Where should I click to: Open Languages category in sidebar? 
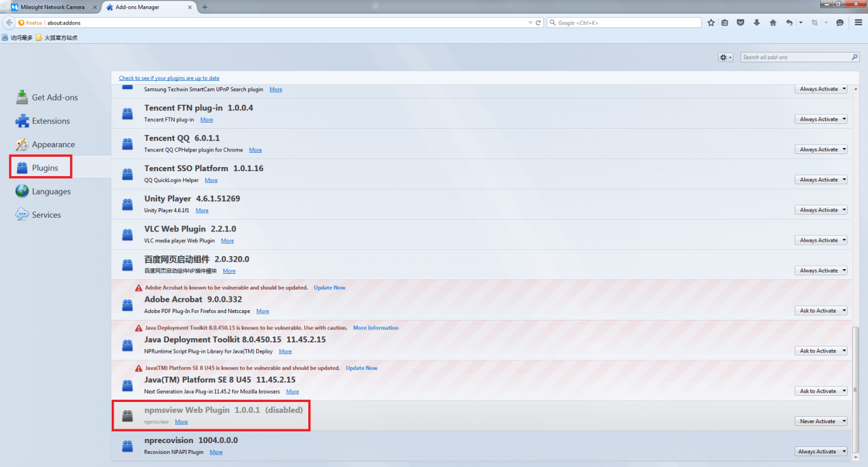point(51,192)
